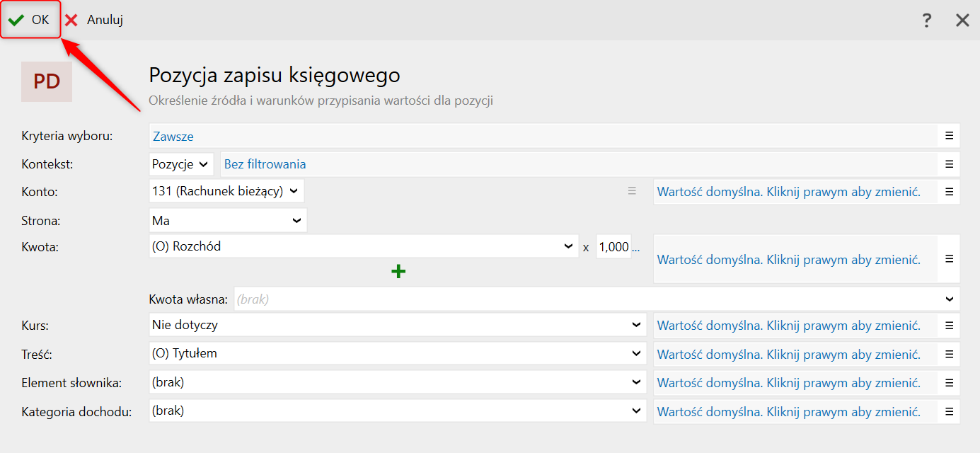Expand the Strona dropdown showing Ma
Image resolution: width=980 pixels, height=453 pixels.
pyautogui.click(x=228, y=221)
